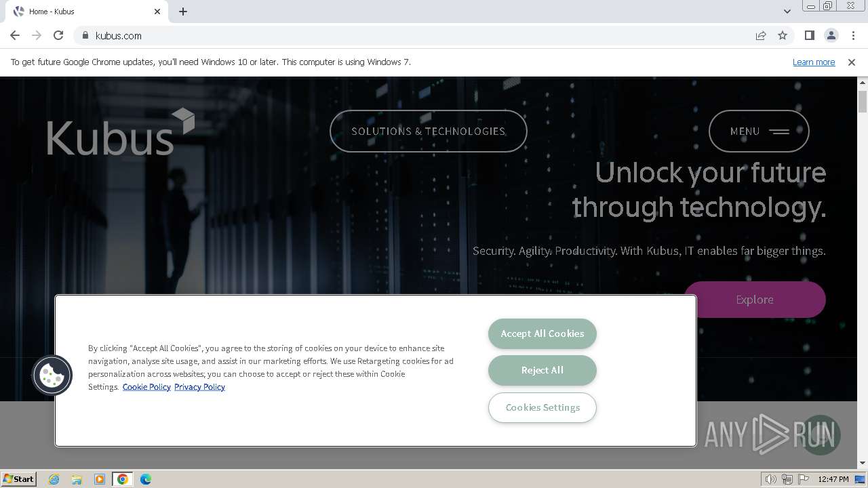The height and width of the screenshot is (488, 868).
Task: Open the Chrome profile avatar
Action: pos(831,36)
